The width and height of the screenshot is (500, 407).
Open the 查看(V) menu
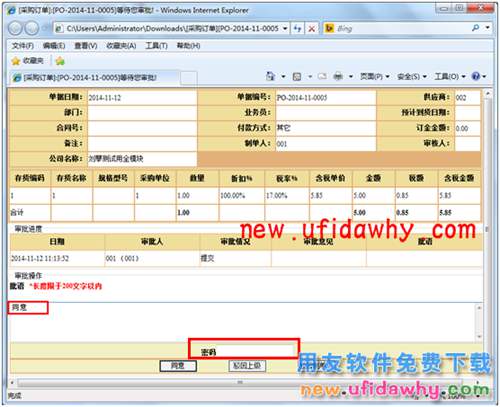pos(85,46)
